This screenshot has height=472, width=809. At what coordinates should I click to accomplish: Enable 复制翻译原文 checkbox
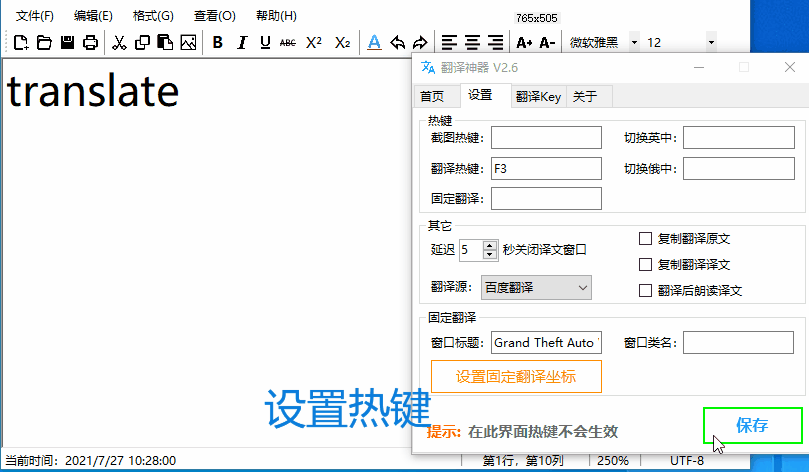click(x=646, y=239)
